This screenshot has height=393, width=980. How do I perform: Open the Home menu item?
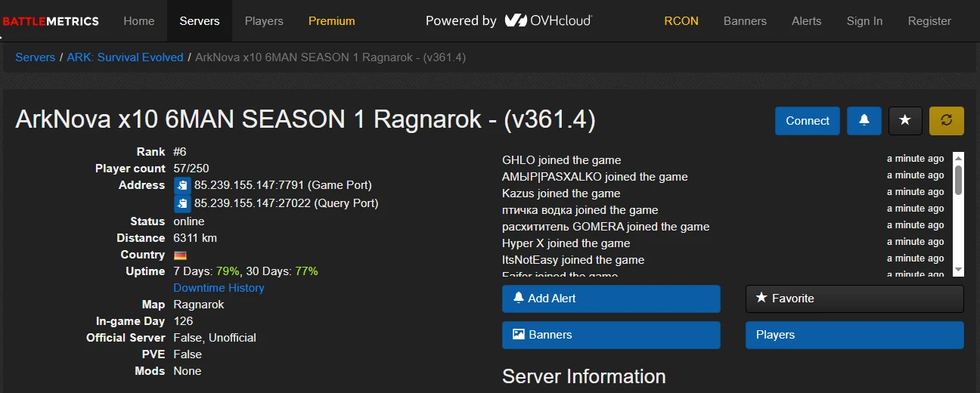(139, 21)
